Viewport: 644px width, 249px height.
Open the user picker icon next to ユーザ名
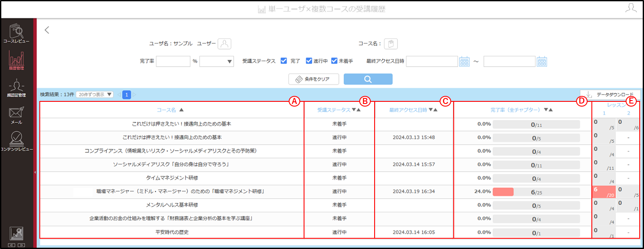pos(225,44)
